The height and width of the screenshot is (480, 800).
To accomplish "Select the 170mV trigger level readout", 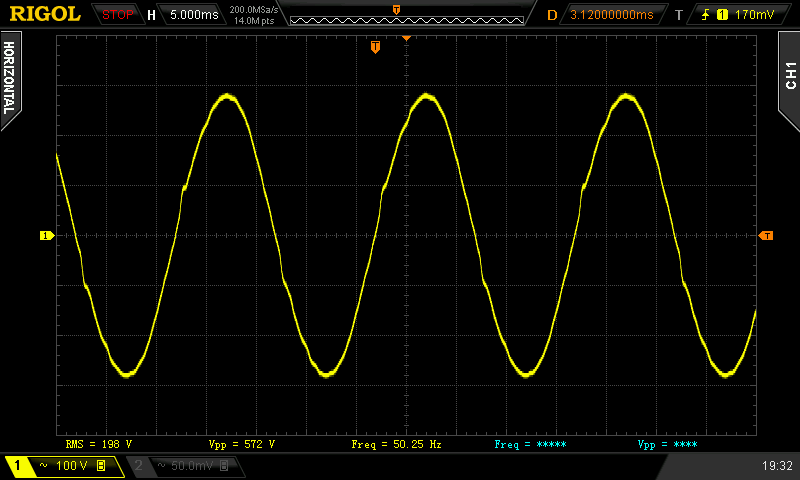I will [754, 15].
